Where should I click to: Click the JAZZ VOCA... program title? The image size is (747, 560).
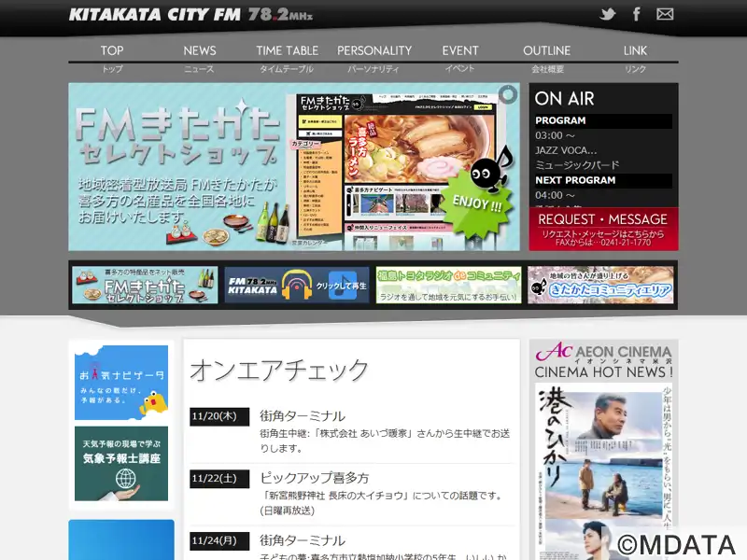[566, 150]
